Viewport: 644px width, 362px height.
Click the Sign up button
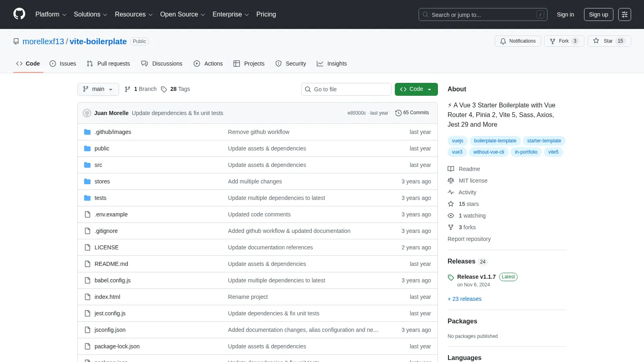pyautogui.click(x=599, y=14)
